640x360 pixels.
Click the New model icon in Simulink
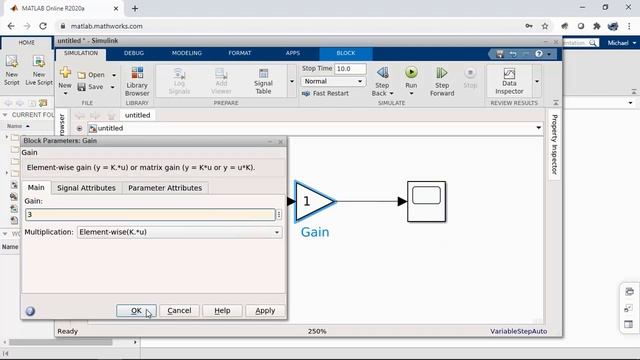click(x=65, y=73)
